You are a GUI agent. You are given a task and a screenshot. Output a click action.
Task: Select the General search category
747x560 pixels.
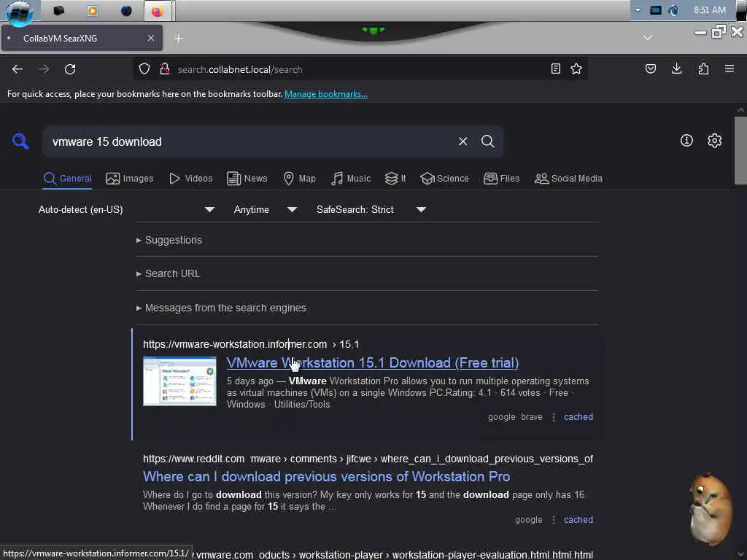pos(68,179)
